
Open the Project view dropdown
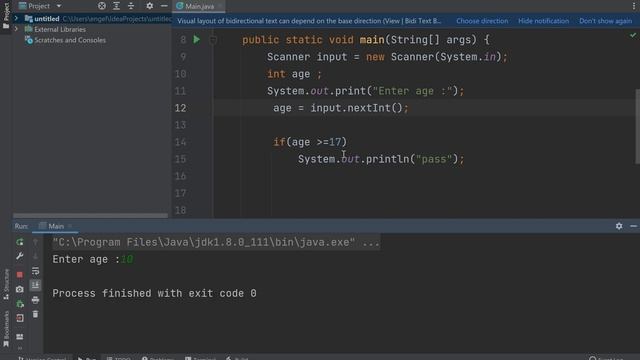coord(59,6)
